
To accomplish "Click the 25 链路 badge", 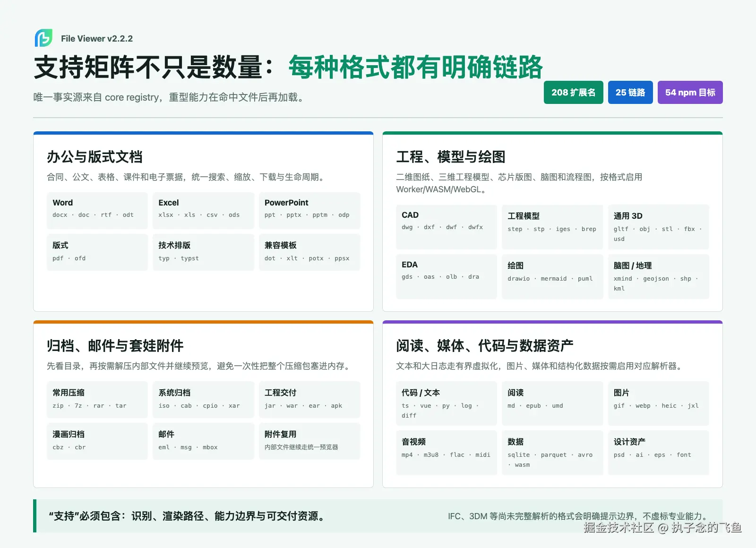I will pyautogui.click(x=630, y=93).
